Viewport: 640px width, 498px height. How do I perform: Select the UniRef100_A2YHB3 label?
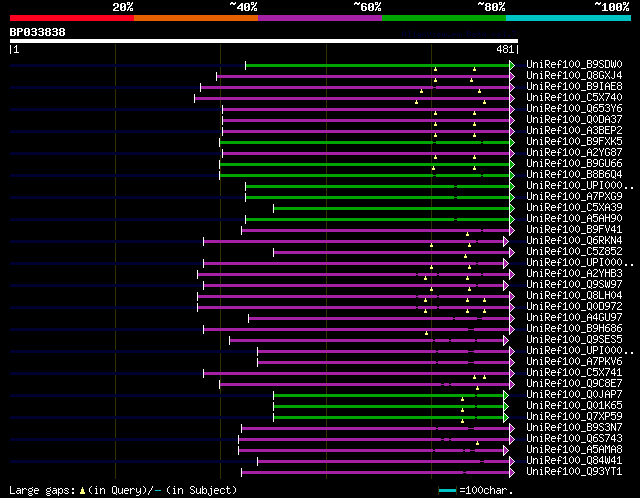tap(574, 274)
